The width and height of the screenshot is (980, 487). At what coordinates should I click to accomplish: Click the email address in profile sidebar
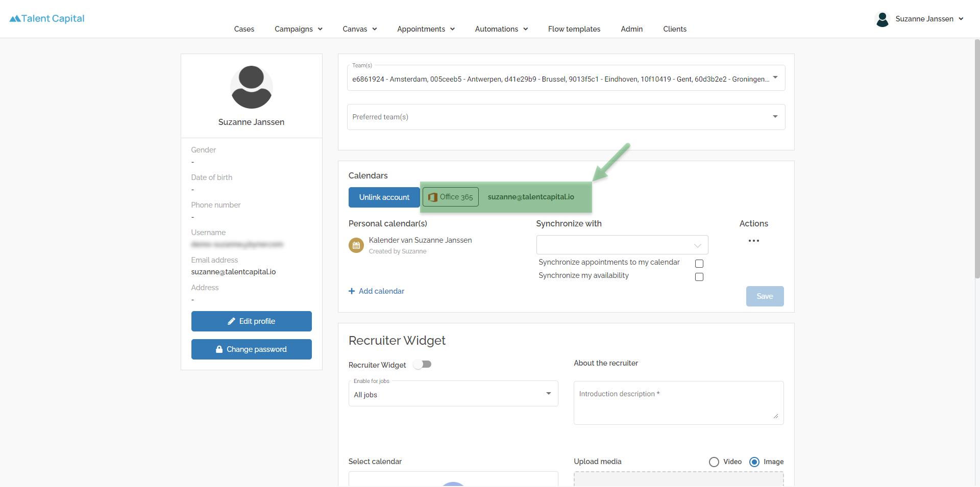coord(233,272)
